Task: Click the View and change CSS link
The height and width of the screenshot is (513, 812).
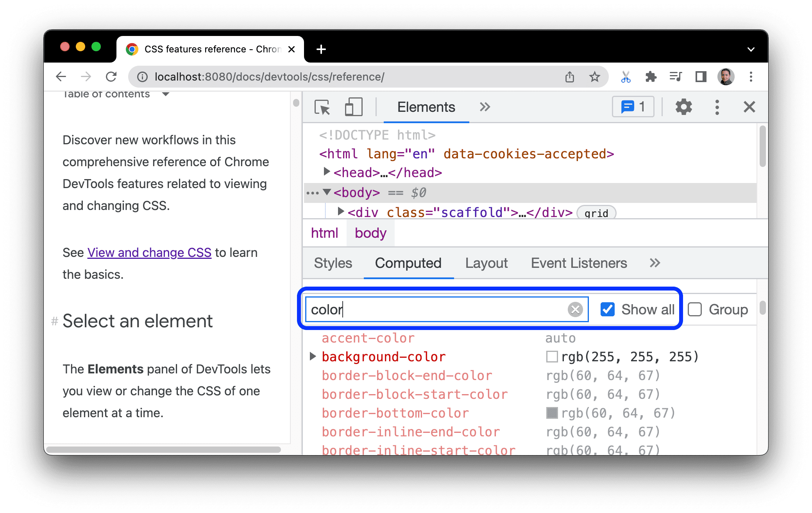Action: coord(149,252)
